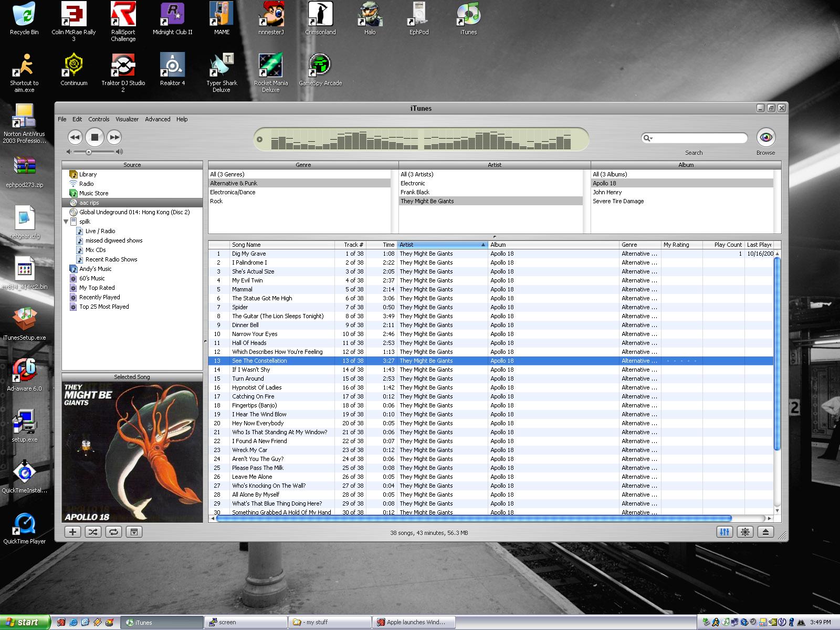The width and height of the screenshot is (840, 630).
Task: Click the Windows Start button
Action: pos(25,622)
